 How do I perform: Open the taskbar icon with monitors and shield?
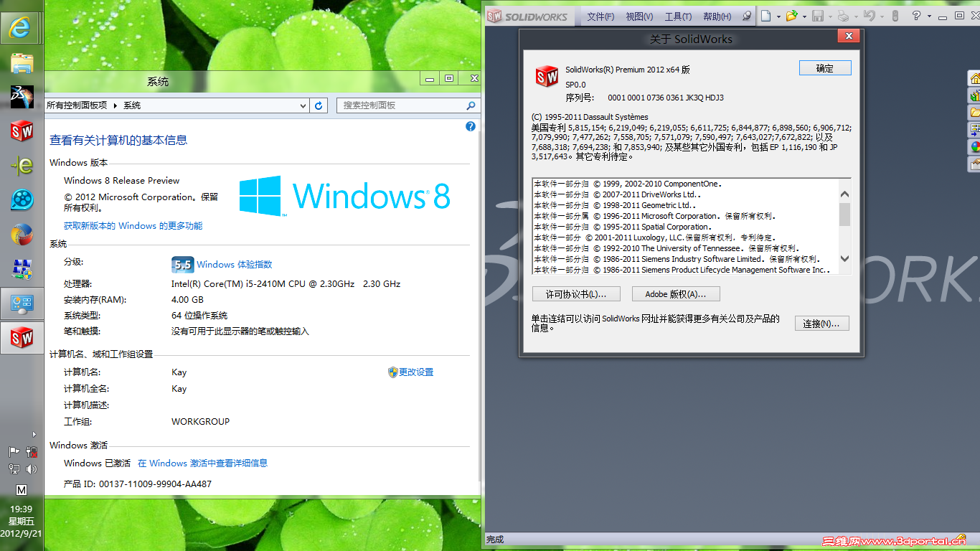(x=22, y=268)
